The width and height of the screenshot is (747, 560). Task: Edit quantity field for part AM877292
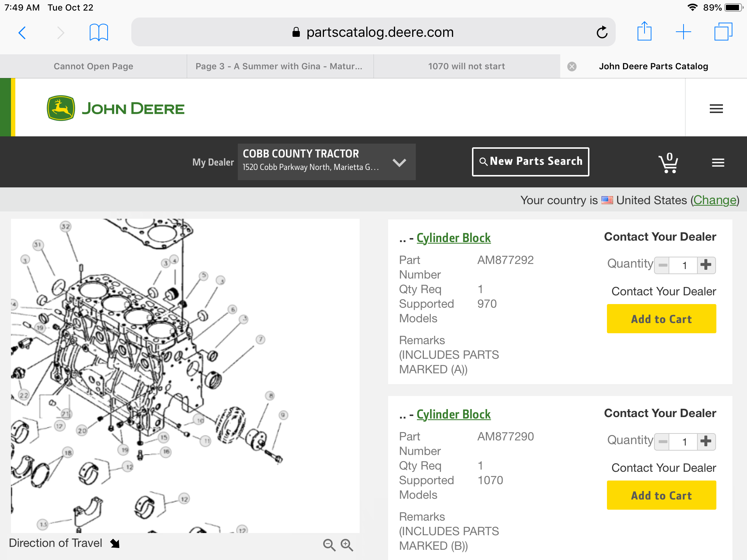coord(684,265)
